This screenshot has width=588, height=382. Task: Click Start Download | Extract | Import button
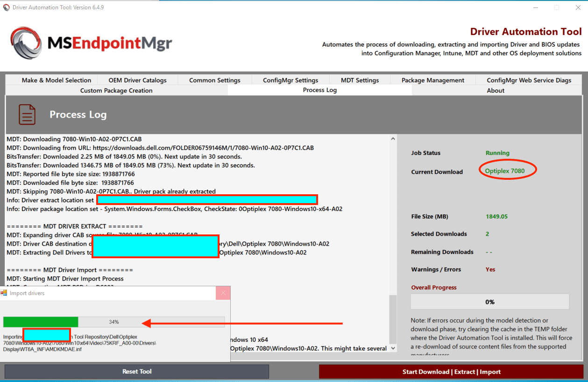click(452, 372)
